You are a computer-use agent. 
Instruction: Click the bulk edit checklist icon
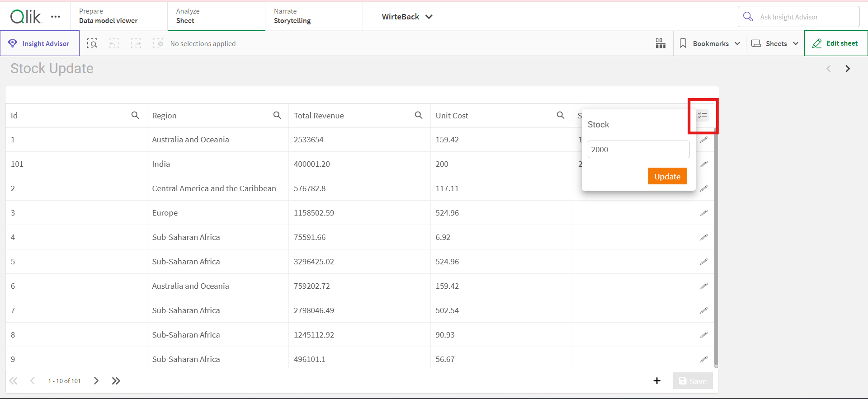click(x=702, y=116)
